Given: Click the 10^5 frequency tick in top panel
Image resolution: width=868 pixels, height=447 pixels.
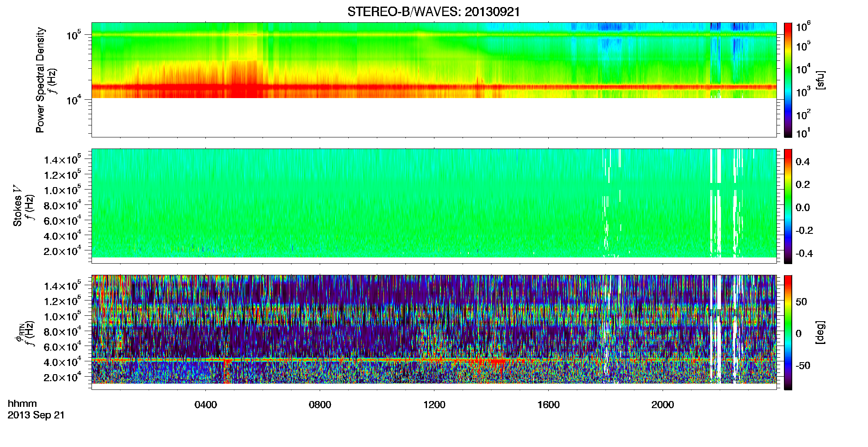Looking at the screenshot, I should (73, 35).
